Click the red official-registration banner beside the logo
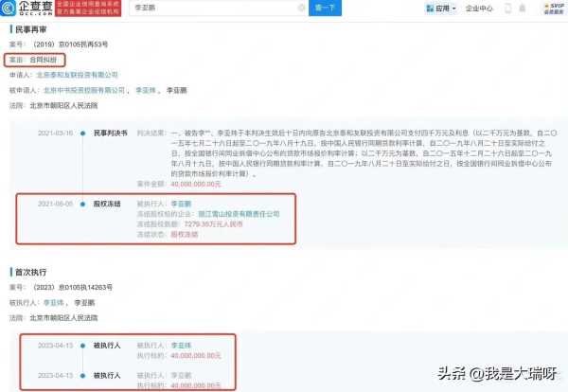The width and height of the screenshot is (568, 392). point(88,8)
